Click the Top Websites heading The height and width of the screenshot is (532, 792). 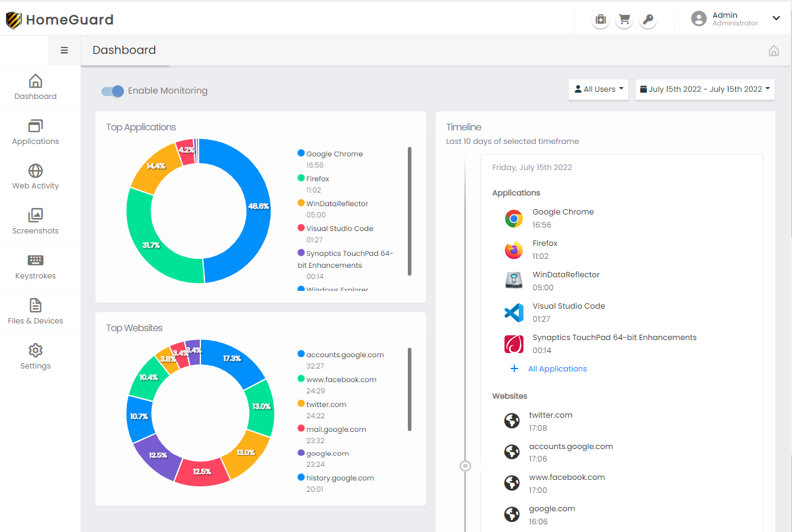pyautogui.click(x=135, y=328)
